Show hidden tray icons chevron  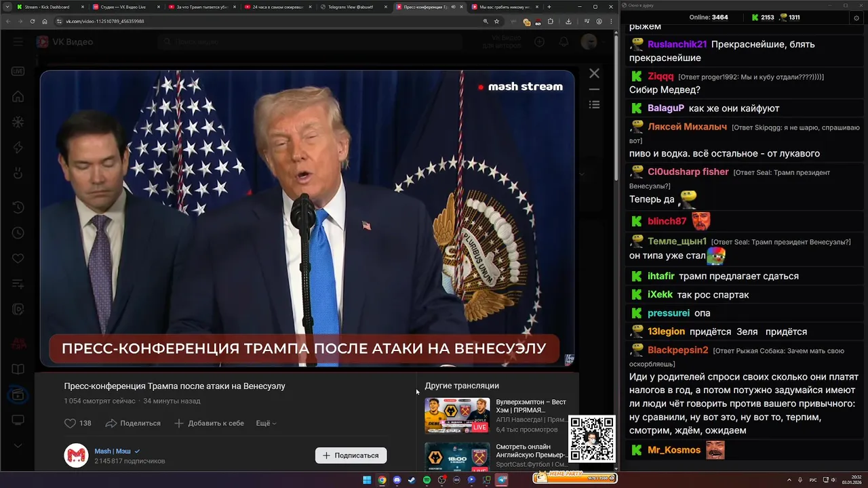[789, 480]
